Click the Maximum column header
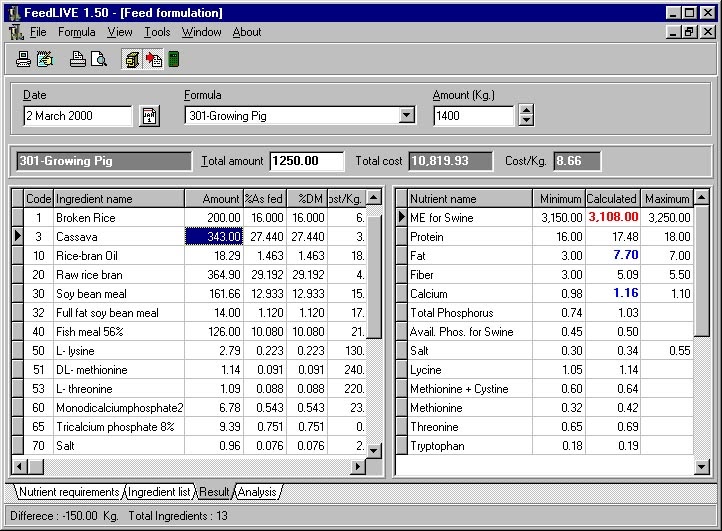The width and height of the screenshot is (722, 531). click(667, 198)
